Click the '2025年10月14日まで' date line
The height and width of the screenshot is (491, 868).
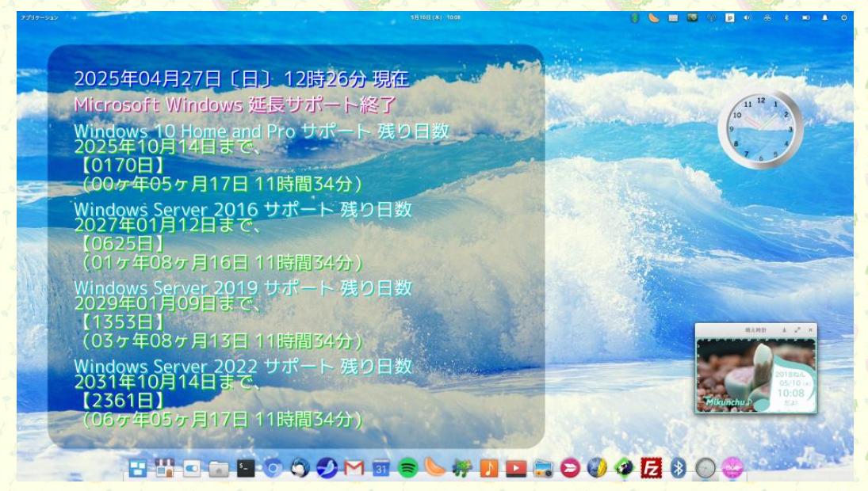166,147
